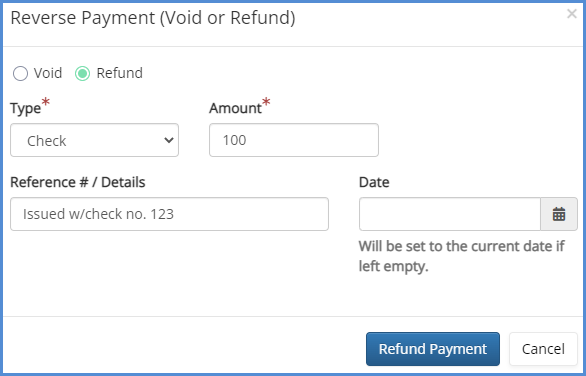The width and height of the screenshot is (586, 376).
Task: Click the Reference # / Details input box
Action: (x=169, y=214)
